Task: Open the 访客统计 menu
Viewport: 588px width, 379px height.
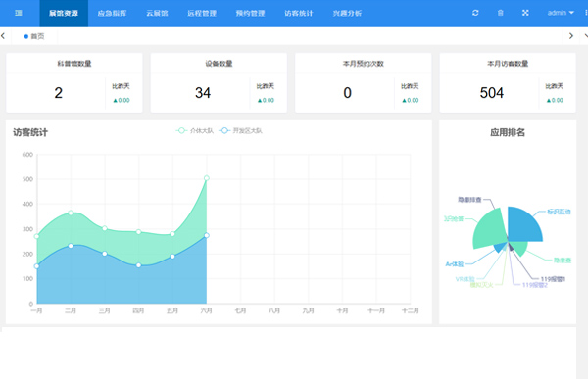Action: click(x=299, y=14)
